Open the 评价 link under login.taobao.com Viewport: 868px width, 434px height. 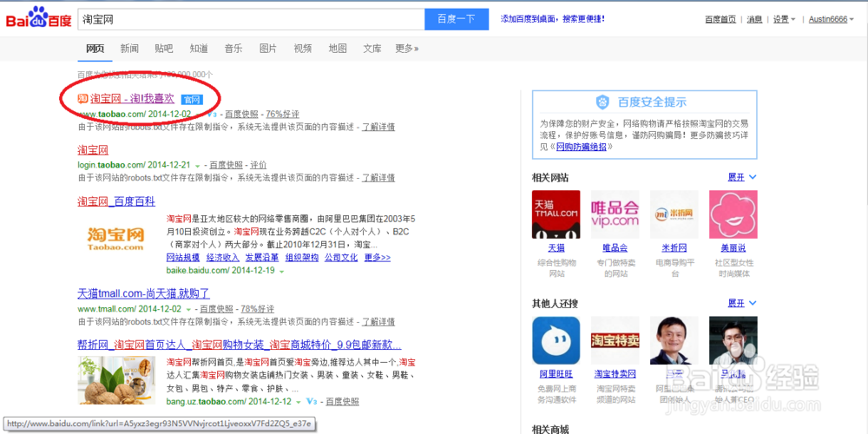coord(258,165)
